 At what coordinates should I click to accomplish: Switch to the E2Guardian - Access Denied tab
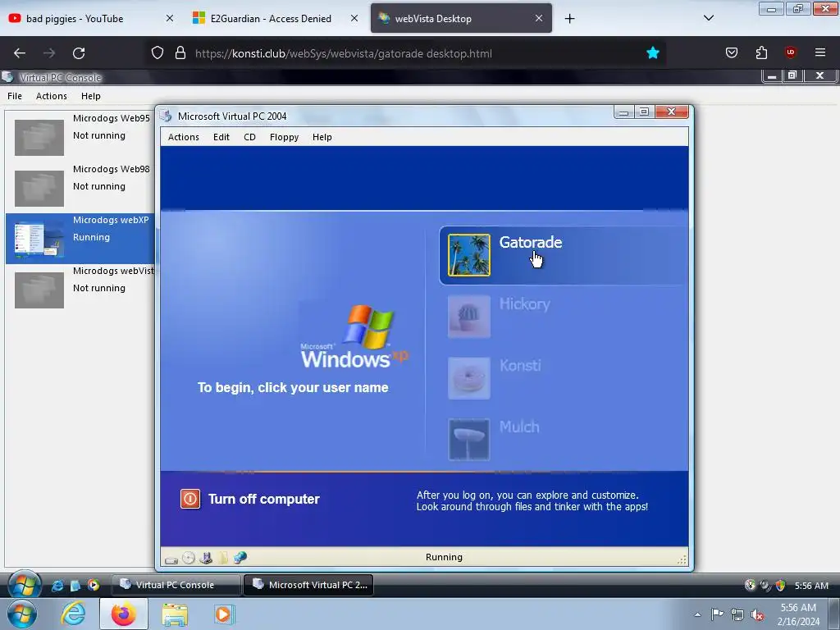click(276, 18)
